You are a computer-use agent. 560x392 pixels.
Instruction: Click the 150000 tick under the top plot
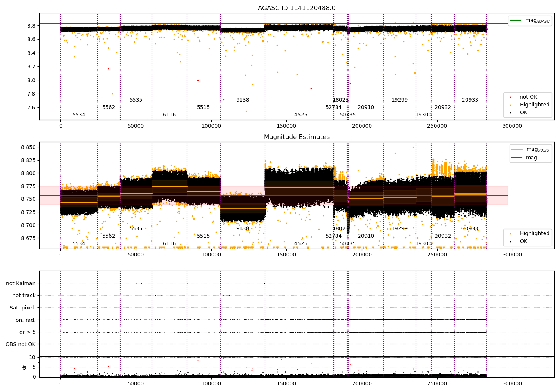coord(286,126)
